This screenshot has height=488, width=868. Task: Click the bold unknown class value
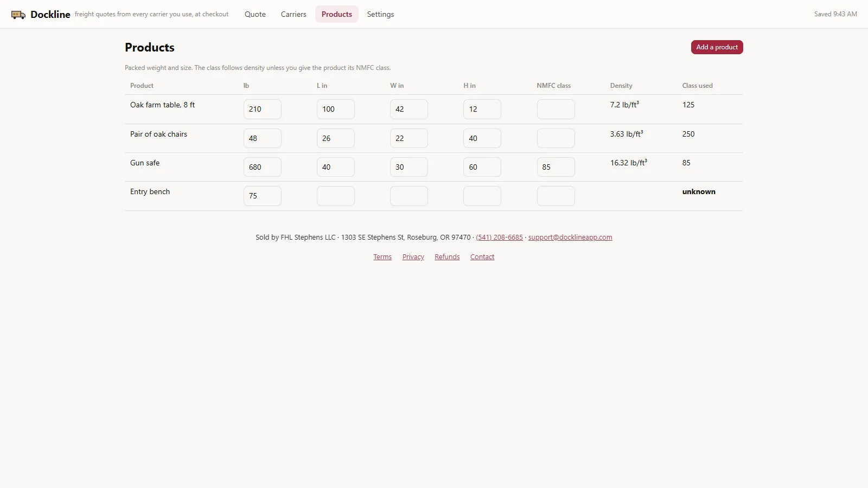click(699, 192)
